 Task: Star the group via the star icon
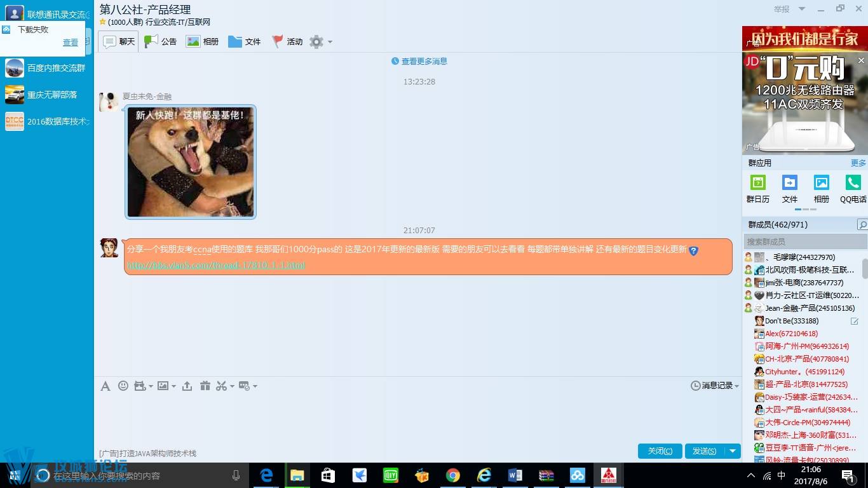point(102,22)
